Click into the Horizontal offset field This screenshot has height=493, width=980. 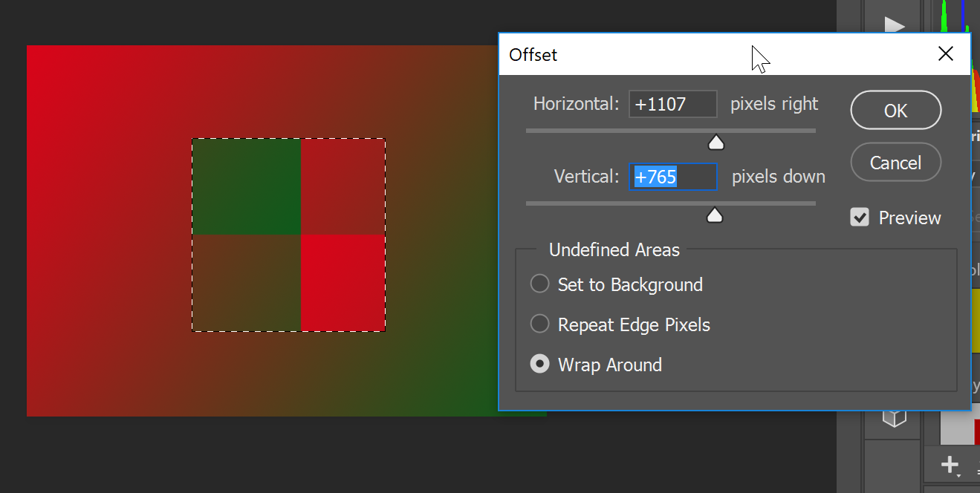pyautogui.click(x=672, y=104)
